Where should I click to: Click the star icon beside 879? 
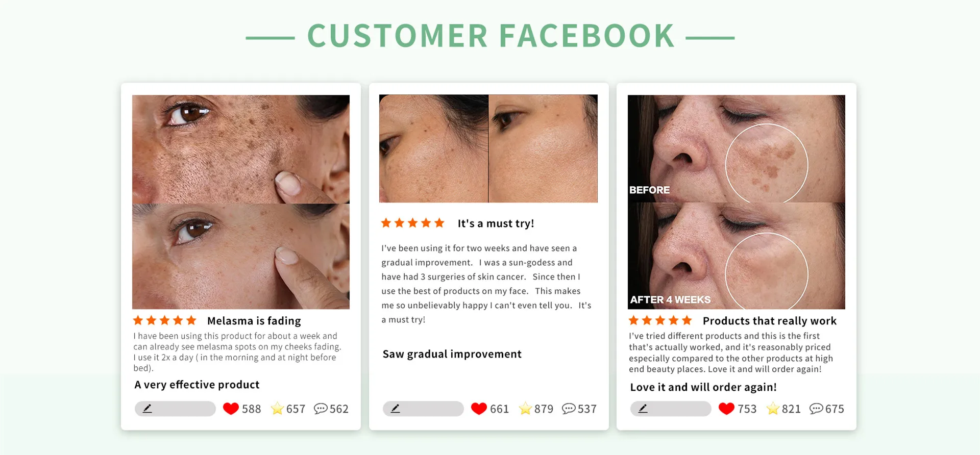(525, 409)
